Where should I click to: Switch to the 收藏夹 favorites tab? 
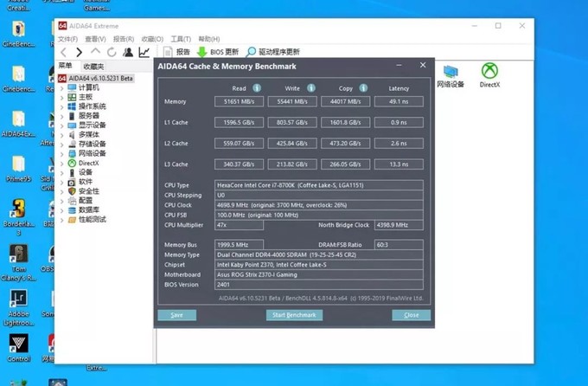93,67
